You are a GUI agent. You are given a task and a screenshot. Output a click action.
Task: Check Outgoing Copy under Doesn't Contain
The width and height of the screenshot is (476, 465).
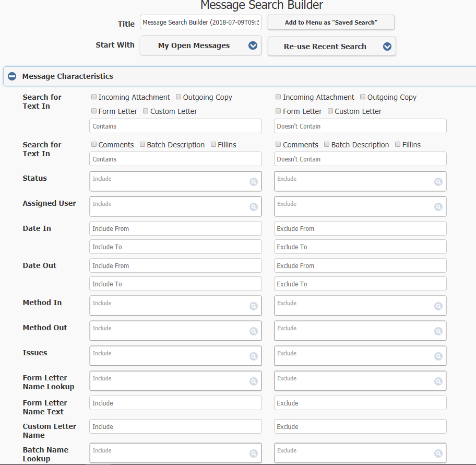(x=363, y=97)
